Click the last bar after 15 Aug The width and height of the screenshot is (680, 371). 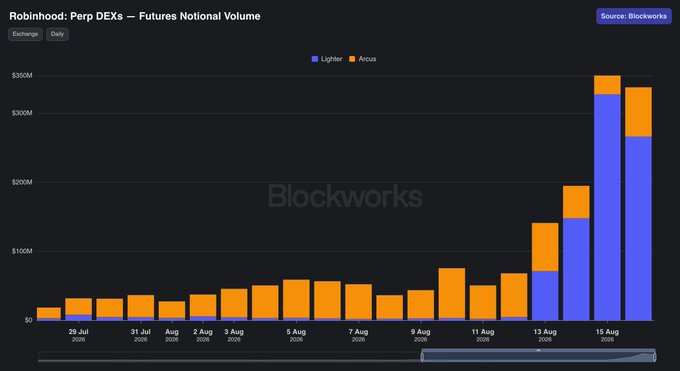click(x=638, y=204)
